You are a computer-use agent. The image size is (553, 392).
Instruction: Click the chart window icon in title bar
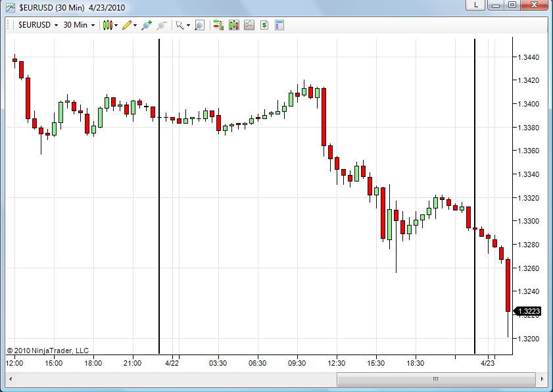(11, 7)
